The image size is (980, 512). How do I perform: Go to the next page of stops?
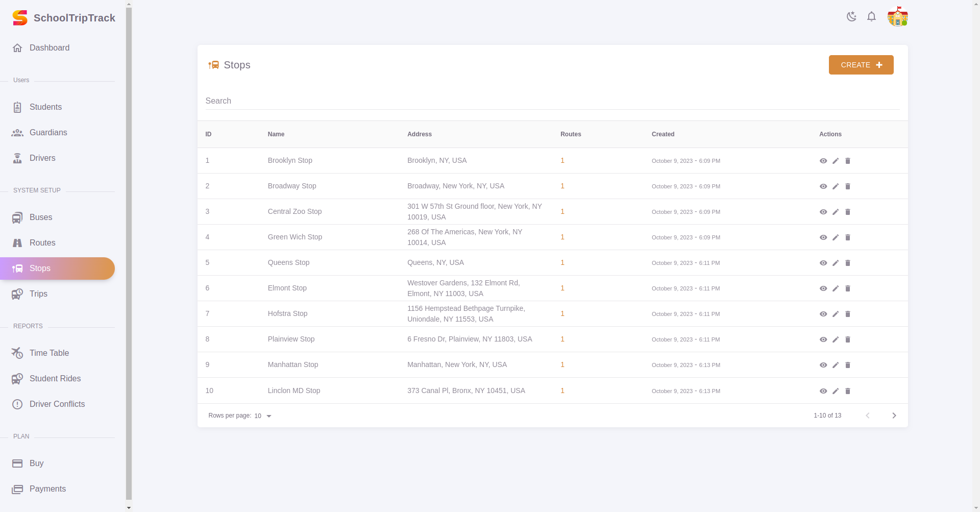click(x=893, y=416)
